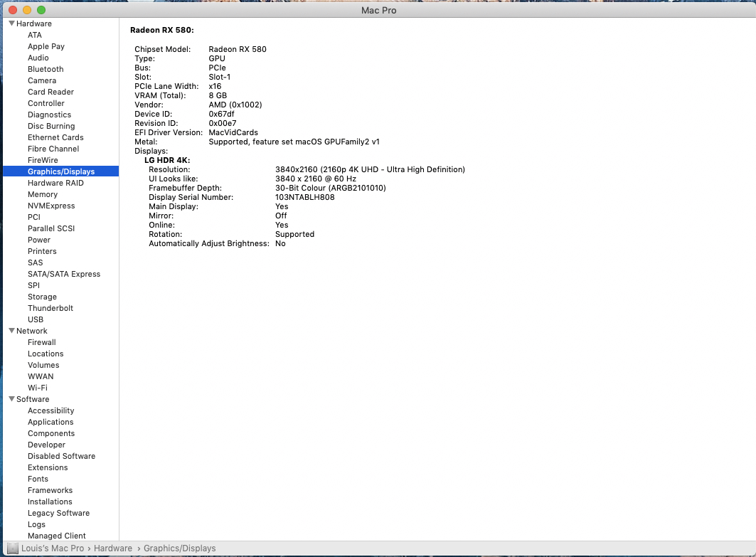Select Fonts under Software
The image size is (756, 557).
(x=38, y=479)
